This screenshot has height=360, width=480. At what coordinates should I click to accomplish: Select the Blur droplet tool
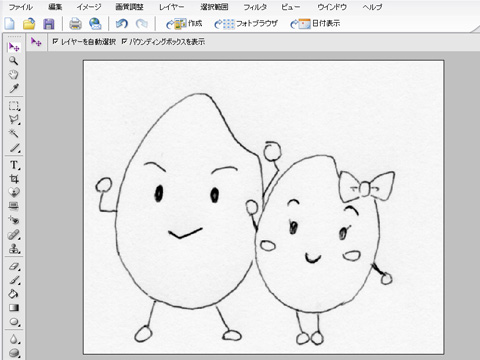pyautogui.click(x=14, y=339)
